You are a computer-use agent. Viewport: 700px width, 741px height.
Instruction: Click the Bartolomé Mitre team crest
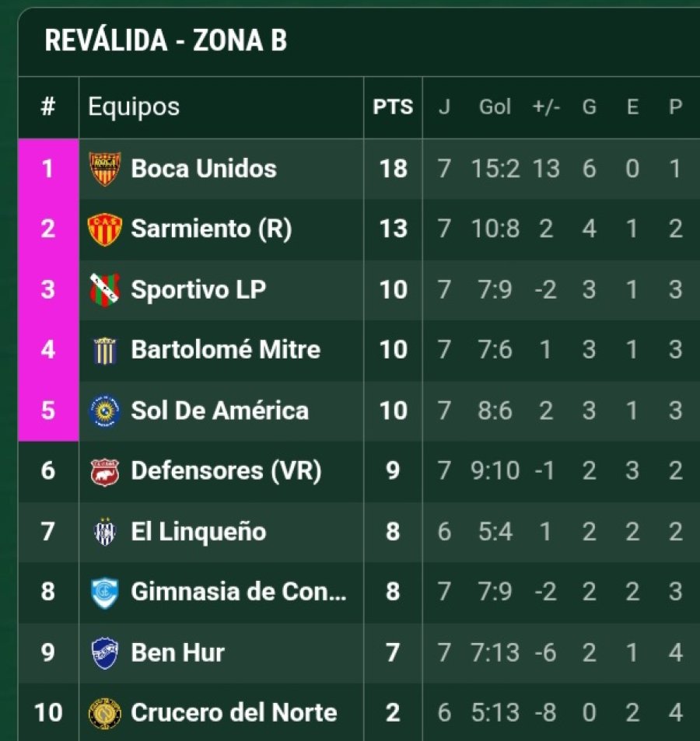click(104, 351)
